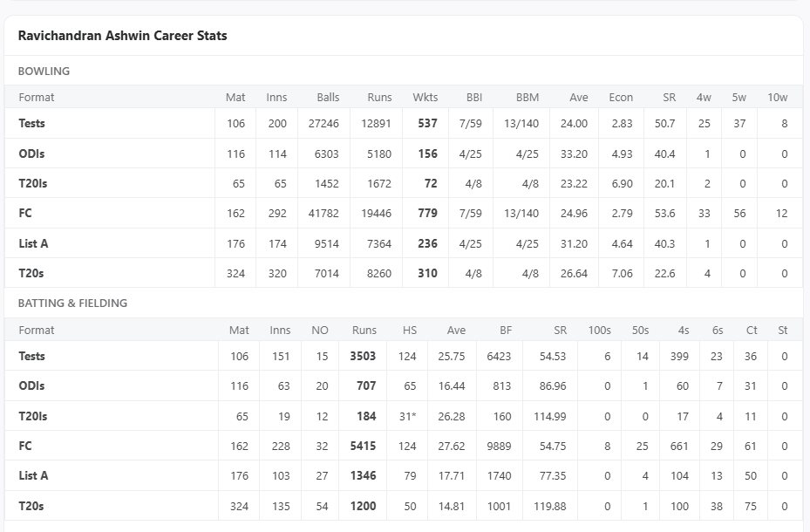Select the ODIs row in Bowling table

click(x=32, y=153)
